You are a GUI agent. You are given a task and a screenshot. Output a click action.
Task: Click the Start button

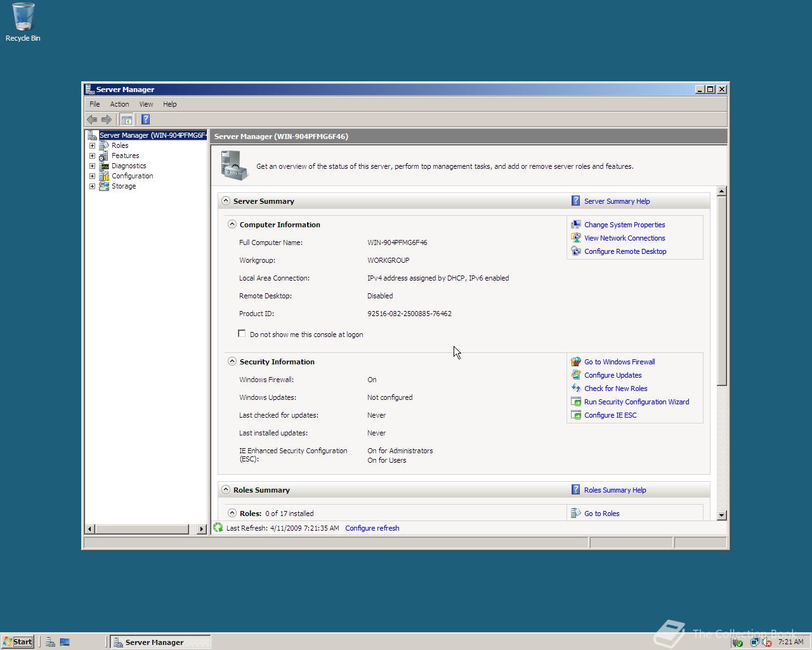pyautogui.click(x=18, y=642)
